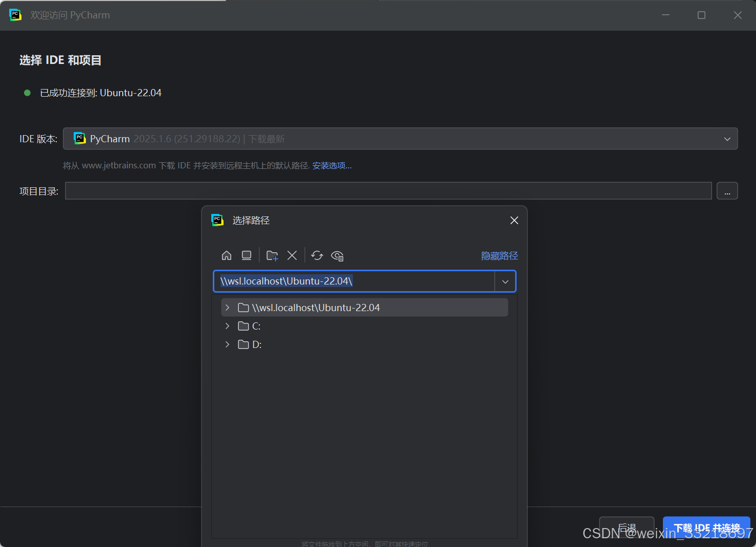Minimize the PyCharm welcome window
This screenshot has height=547, width=756.
(x=665, y=15)
